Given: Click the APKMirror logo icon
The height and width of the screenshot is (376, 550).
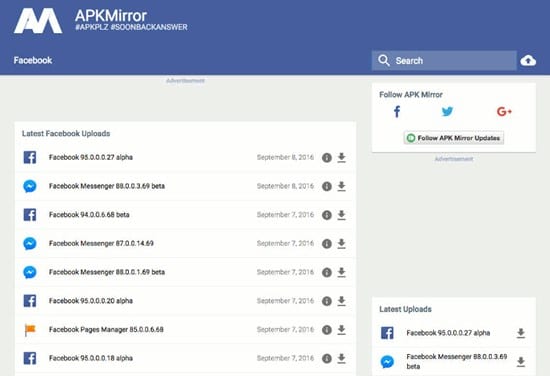Looking at the screenshot, I should (x=38, y=21).
